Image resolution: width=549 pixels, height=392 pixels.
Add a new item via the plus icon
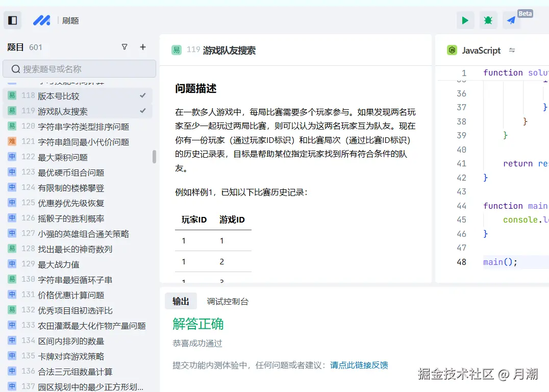click(143, 46)
